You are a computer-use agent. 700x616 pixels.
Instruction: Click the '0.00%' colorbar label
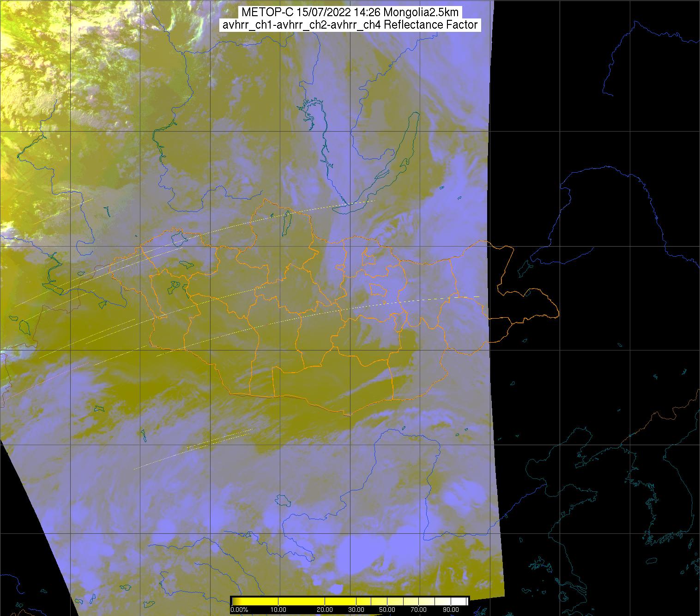(x=239, y=610)
